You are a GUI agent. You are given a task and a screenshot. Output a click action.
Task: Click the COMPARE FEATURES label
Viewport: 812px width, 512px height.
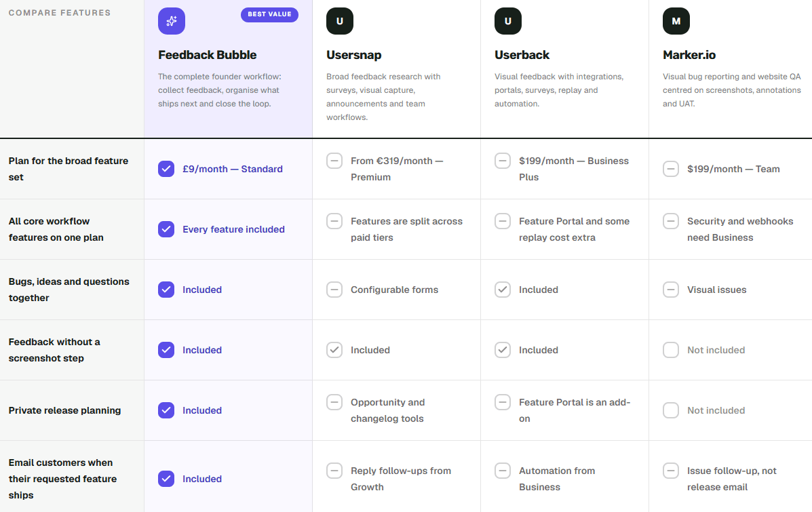pyautogui.click(x=60, y=13)
